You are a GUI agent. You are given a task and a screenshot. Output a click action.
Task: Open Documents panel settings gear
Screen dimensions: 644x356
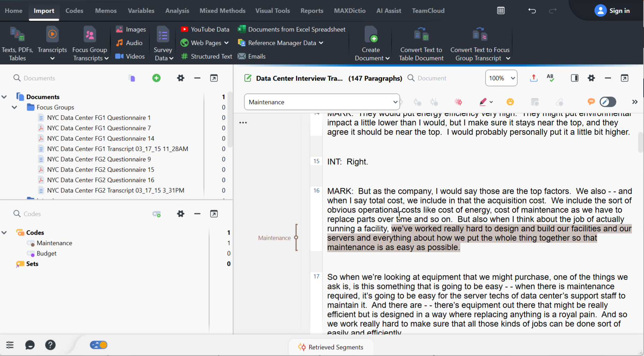coord(181,78)
